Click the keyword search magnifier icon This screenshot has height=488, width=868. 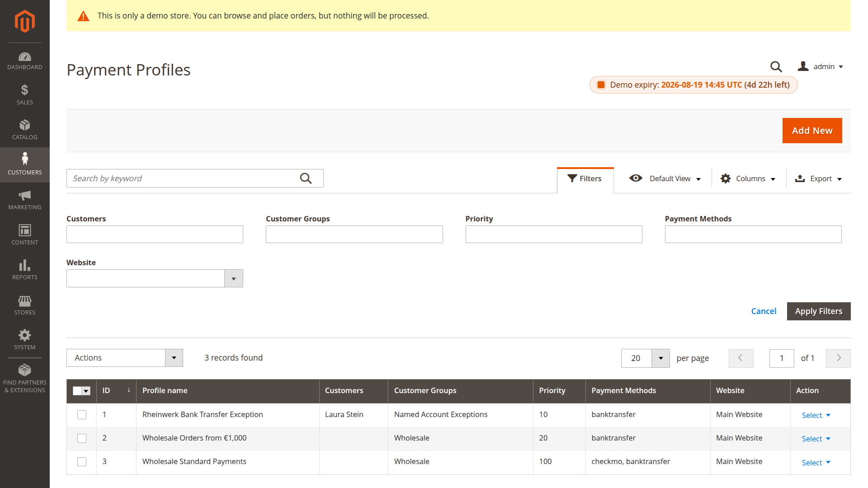click(306, 178)
